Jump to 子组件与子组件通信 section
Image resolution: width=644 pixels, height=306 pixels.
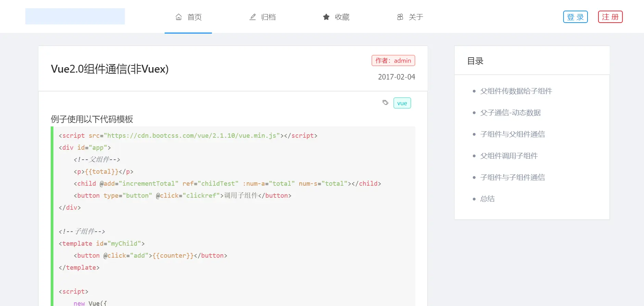[x=513, y=177]
